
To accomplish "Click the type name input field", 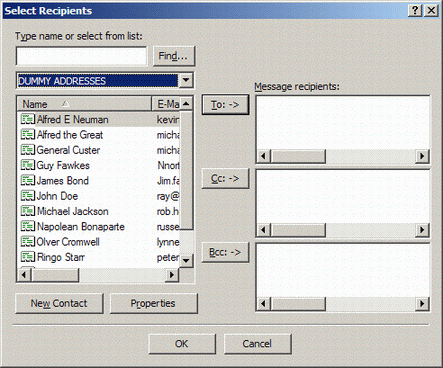I will pos(81,56).
